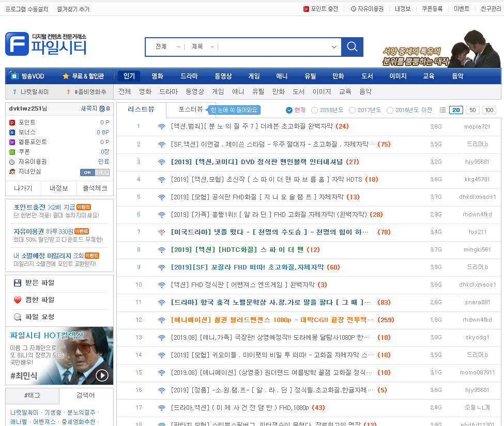Image resolution: width=504 pixels, height=426 pixels.
Task: Select the 2018년도 radio button
Action: coord(314,110)
